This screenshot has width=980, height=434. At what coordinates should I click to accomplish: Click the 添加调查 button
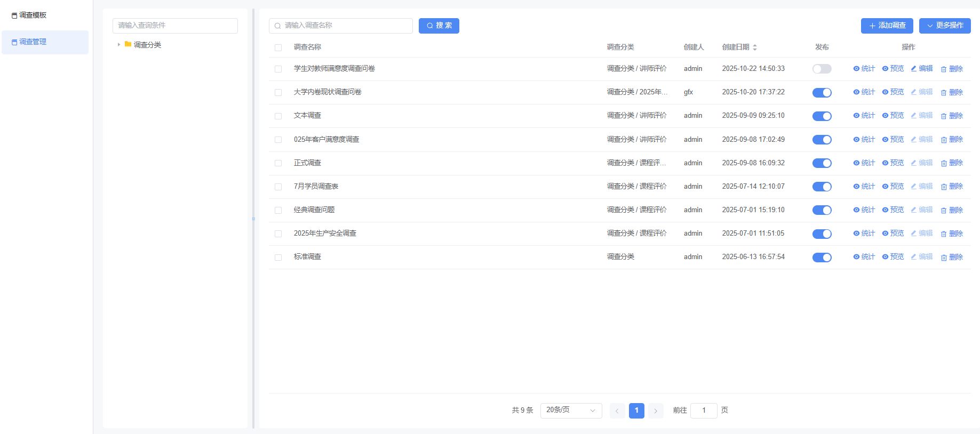pos(887,26)
